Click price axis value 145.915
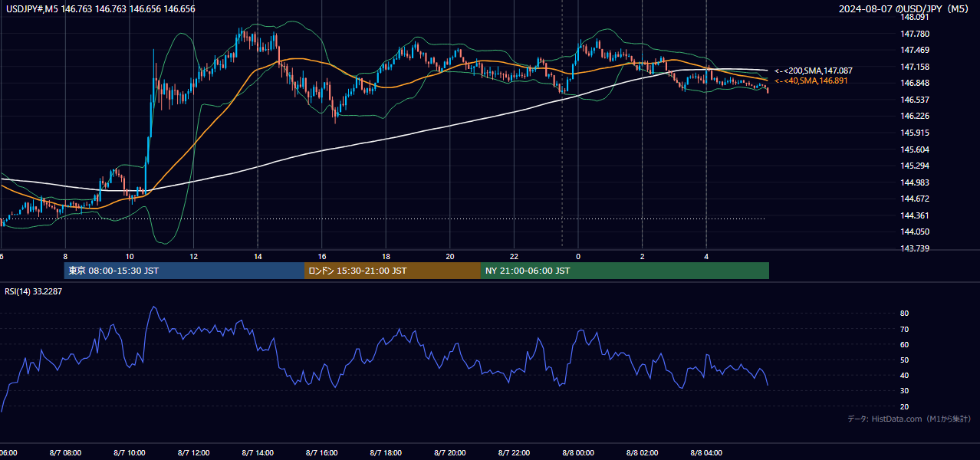This screenshot has height=460, width=980. (x=915, y=133)
